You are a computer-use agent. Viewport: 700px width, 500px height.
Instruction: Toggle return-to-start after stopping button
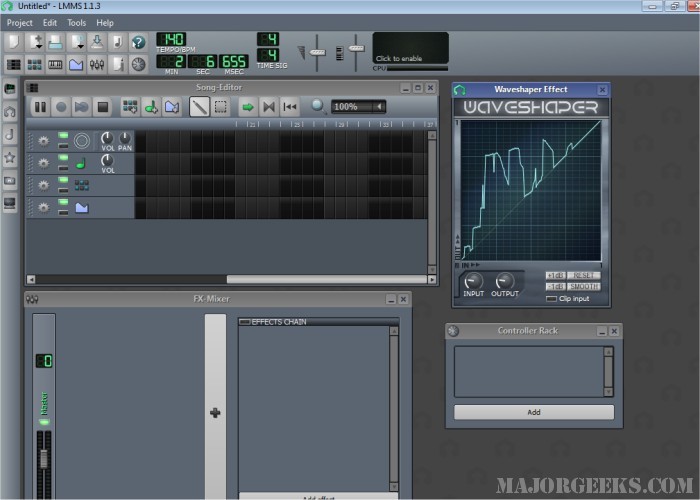click(290, 107)
